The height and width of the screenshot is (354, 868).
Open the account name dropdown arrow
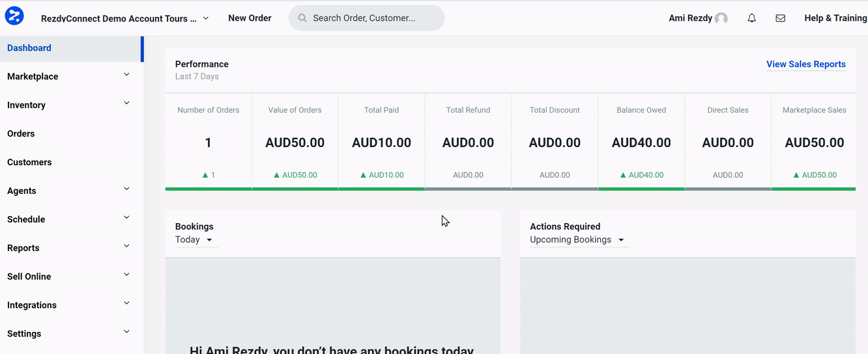click(206, 18)
